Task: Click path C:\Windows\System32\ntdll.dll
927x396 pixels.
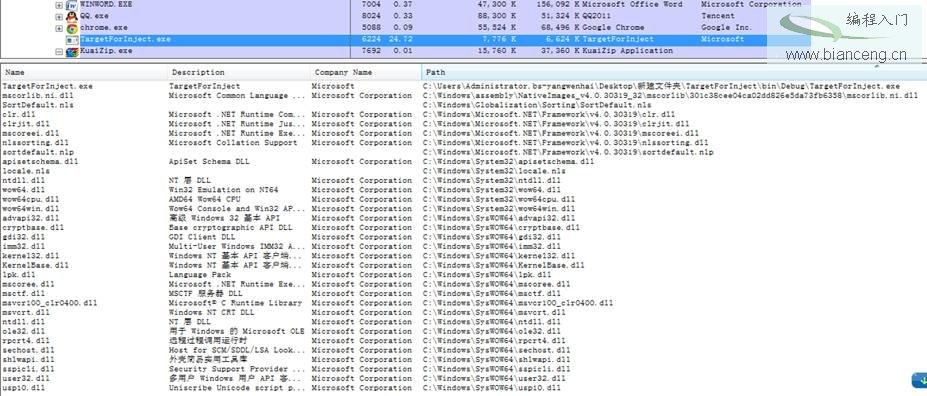Action: [x=492, y=180]
